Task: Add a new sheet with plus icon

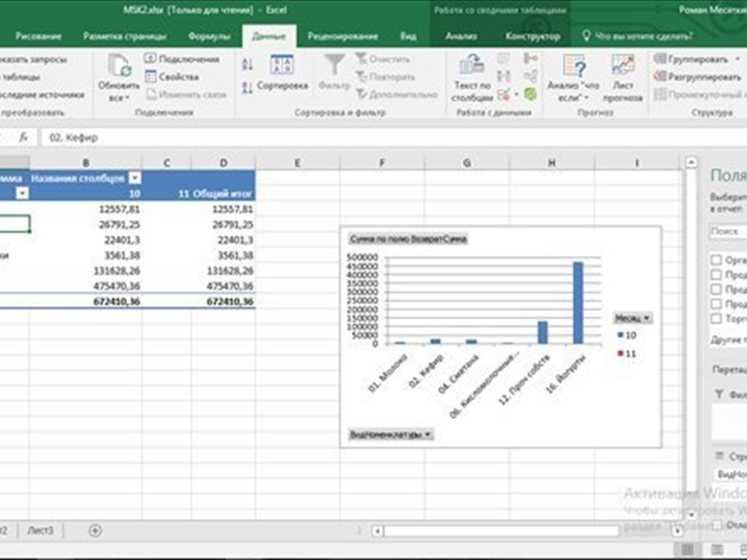Action: (95, 530)
